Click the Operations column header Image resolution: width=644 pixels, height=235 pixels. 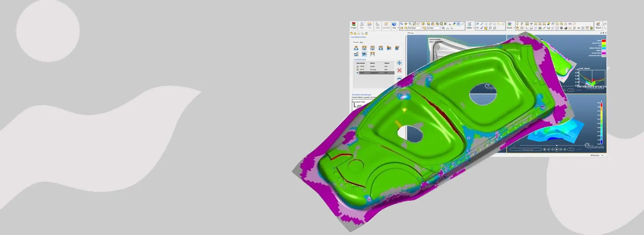point(361,63)
